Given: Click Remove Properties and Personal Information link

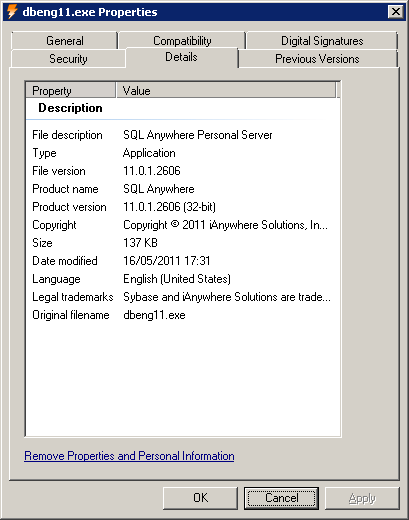Looking at the screenshot, I should [129, 456].
